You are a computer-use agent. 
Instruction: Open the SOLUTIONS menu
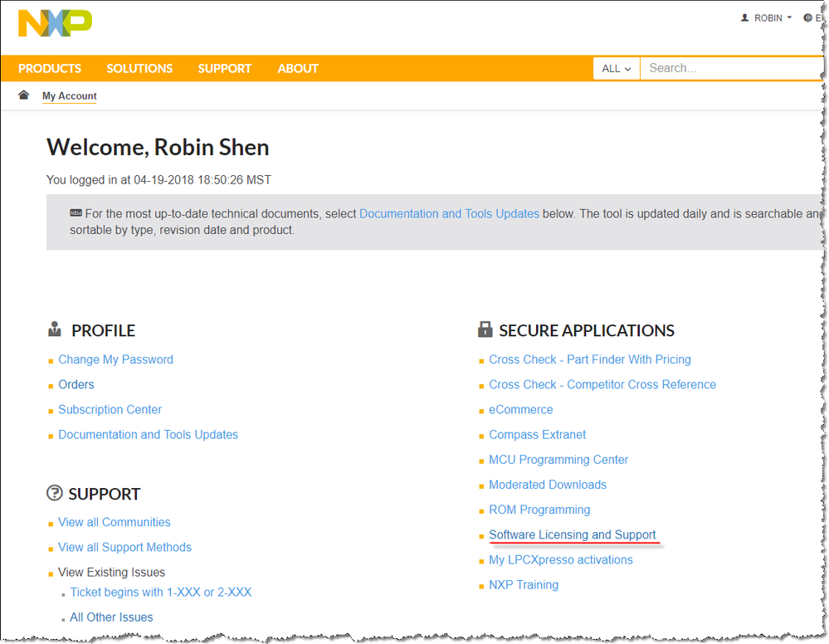pyautogui.click(x=139, y=69)
